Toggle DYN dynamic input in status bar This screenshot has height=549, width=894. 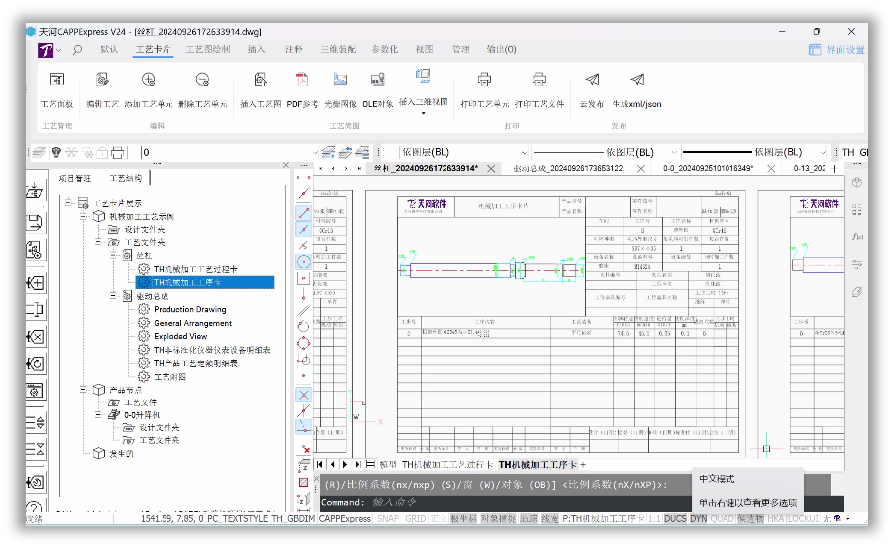(x=698, y=518)
